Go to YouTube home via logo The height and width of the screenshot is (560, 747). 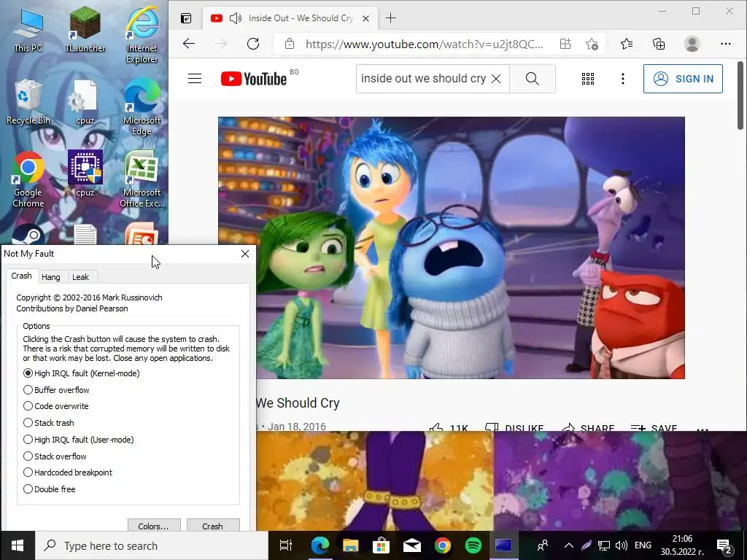pyautogui.click(x=254, y=79)
